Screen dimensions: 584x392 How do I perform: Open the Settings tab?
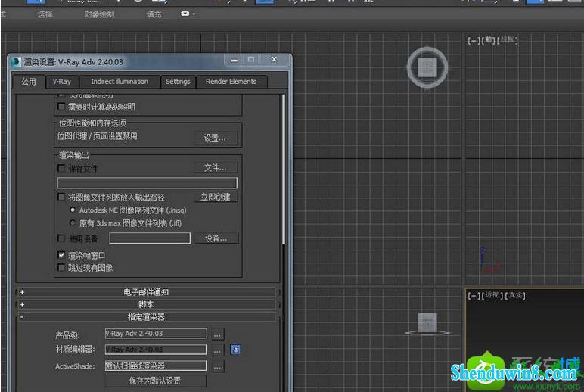point(178,82)
